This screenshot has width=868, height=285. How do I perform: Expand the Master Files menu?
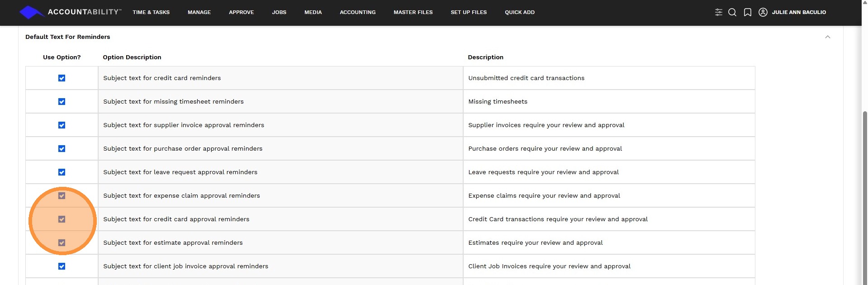413,12
